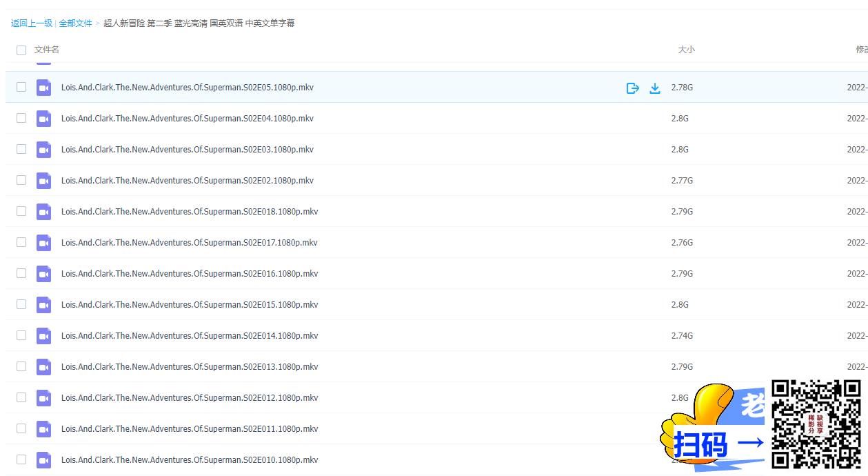Click the video file icon for S02E013
This screenshot has height=476, width=868.
click(44, 367)
